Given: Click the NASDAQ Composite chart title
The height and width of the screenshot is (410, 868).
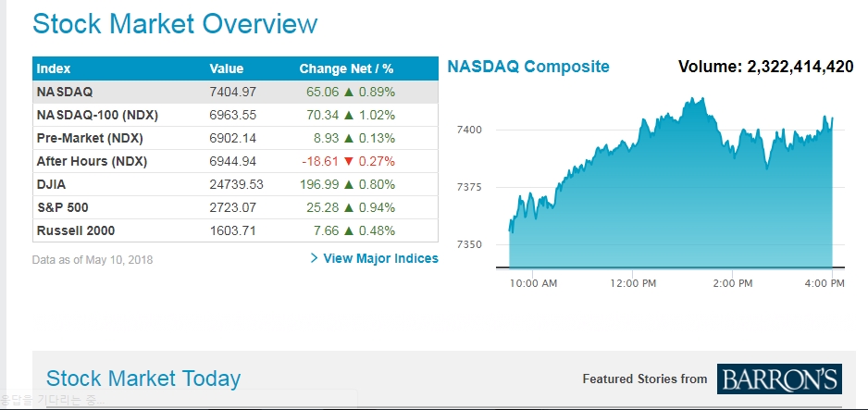Looking at the screenshot, I should (528, 67).
